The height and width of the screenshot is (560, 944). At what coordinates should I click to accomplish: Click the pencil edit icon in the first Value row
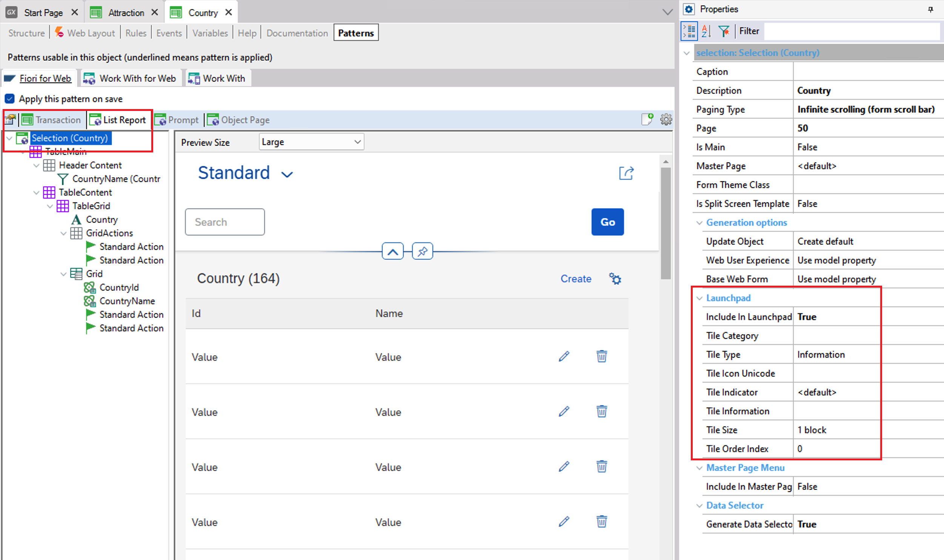564,356
